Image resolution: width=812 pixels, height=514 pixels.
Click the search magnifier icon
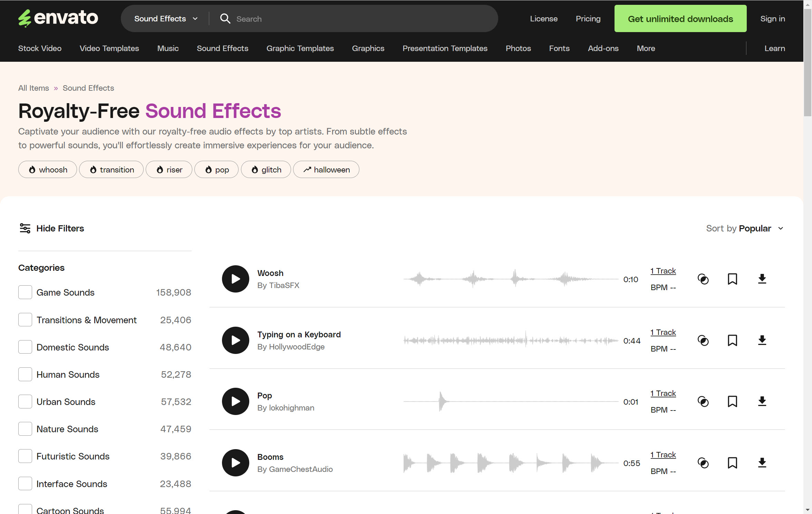225,19
